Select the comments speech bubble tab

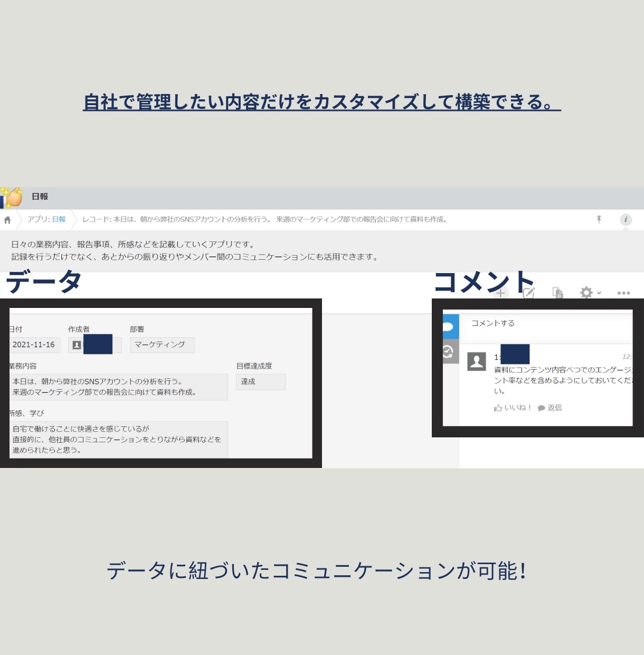[x=450, y=326]
